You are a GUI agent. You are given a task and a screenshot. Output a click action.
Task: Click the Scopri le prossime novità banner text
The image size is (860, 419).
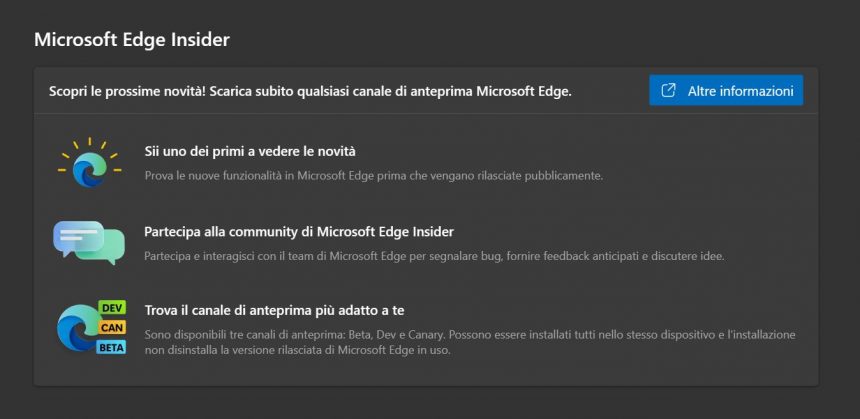click(310, 92)
